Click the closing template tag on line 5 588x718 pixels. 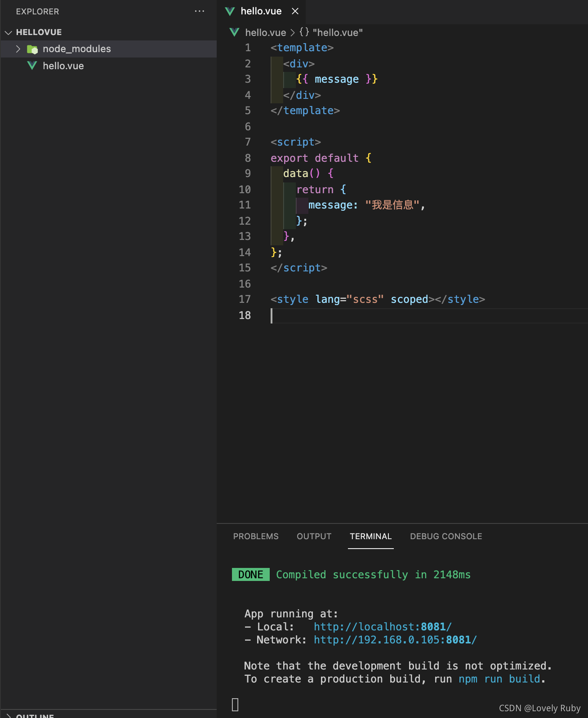click(305, 111)
